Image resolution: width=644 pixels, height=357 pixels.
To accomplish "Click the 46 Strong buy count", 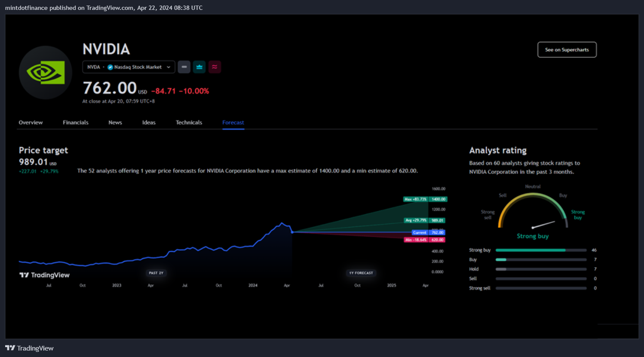I will tap(594, 250).
